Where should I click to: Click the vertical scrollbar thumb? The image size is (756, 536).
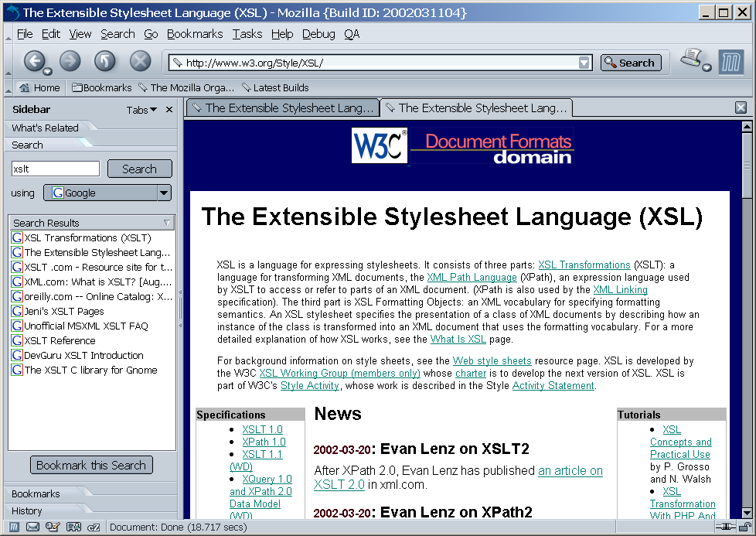click(747, 165)
